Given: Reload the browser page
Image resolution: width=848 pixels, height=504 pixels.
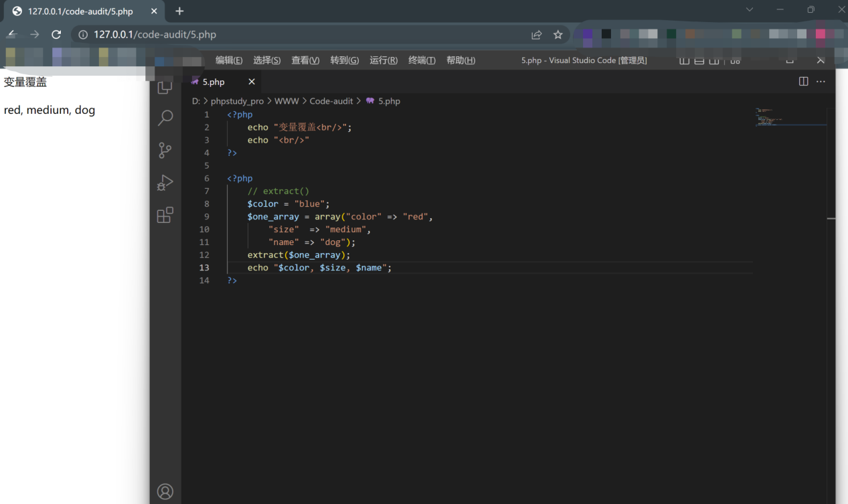Looking at the screenshot, I should (56, 35).
